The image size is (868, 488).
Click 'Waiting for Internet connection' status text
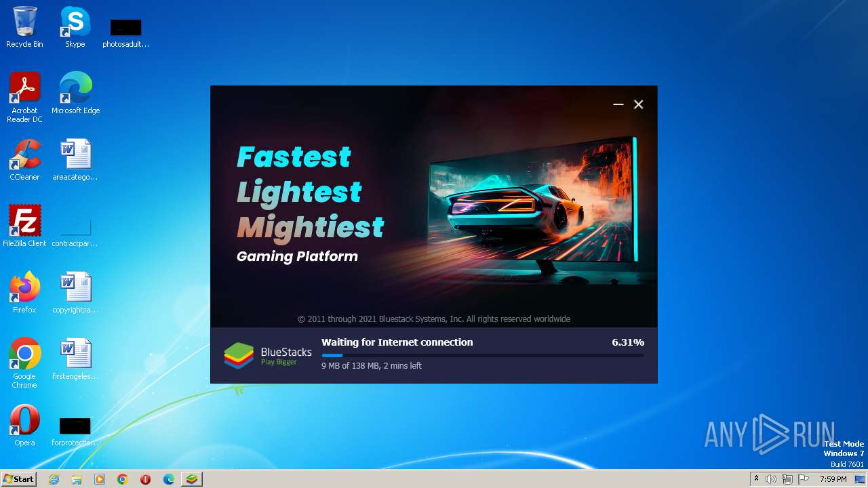pos(397,342)
